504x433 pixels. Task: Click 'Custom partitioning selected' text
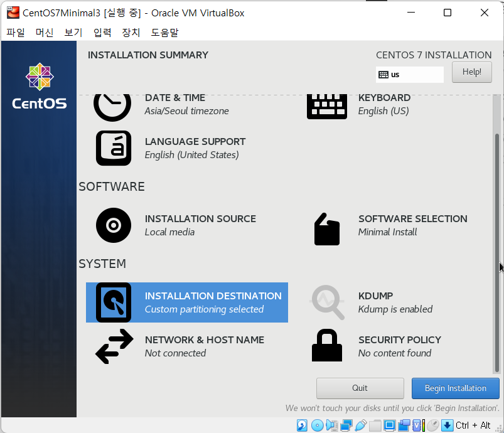[x=204, y=309]
